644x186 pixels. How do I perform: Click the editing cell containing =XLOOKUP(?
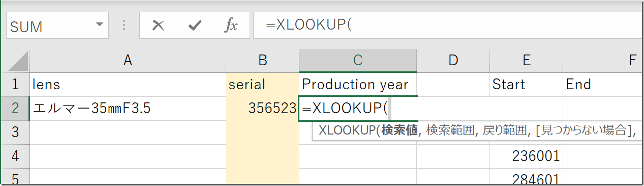pos(358,109)
